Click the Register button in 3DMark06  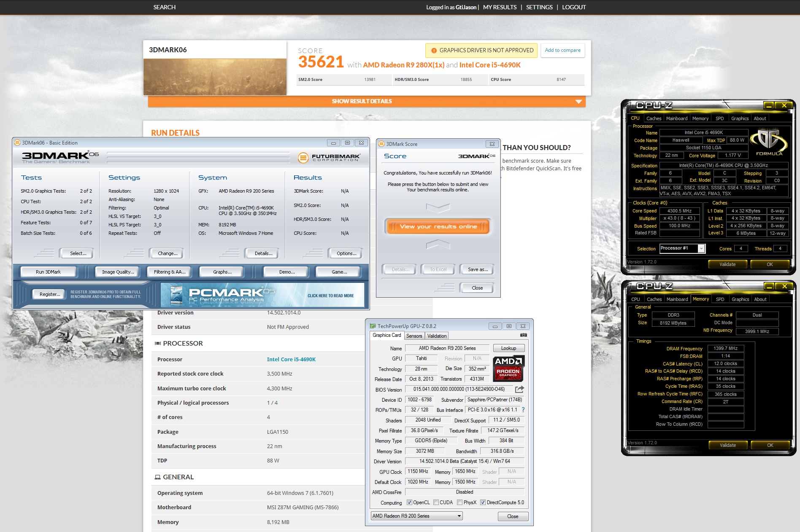point(49,294)
